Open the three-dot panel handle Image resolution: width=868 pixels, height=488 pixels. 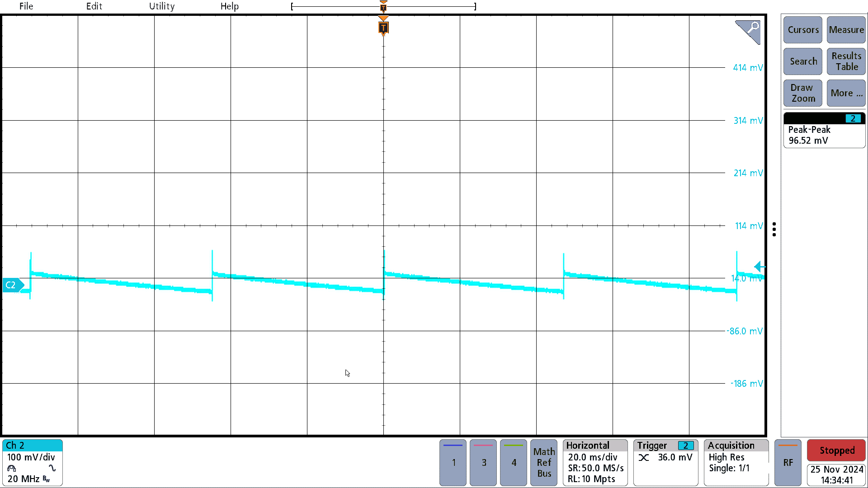tap(774, 230)
